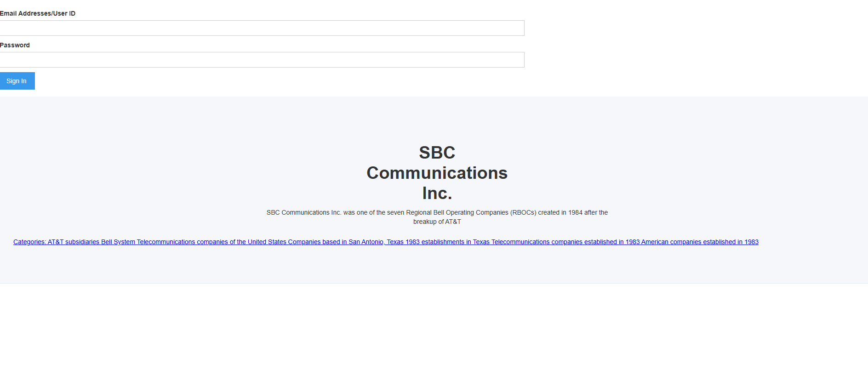Click the paragraph describing Regional Bell Operating Companies
The width and height of the screenshot is (868, 376).
click(437, 217)
